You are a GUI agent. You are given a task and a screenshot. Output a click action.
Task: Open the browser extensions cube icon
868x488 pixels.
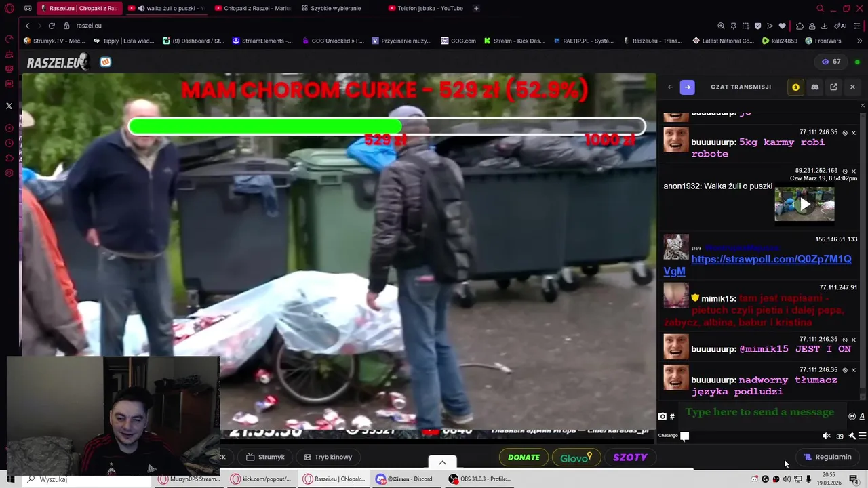click(x=800, y=26)
